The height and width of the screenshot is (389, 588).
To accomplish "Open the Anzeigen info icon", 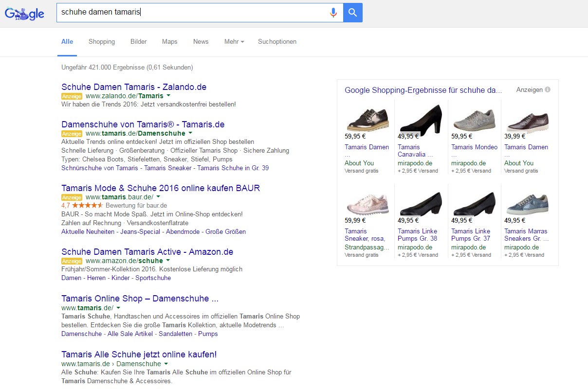I will coord(548,89).
